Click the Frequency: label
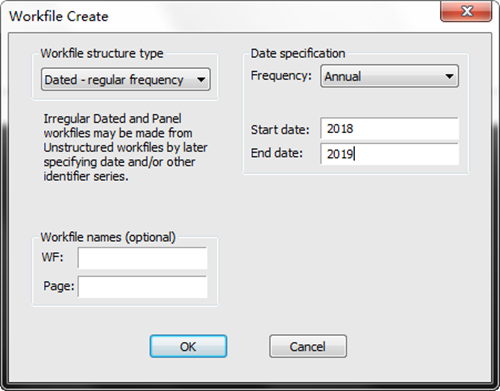This screenshot has height=391, width=500. point(281,76)
